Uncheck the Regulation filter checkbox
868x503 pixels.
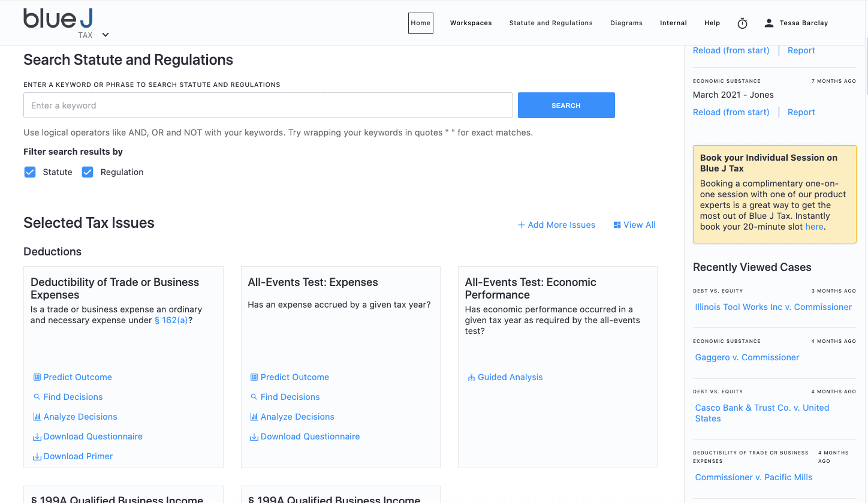[88, 172]
